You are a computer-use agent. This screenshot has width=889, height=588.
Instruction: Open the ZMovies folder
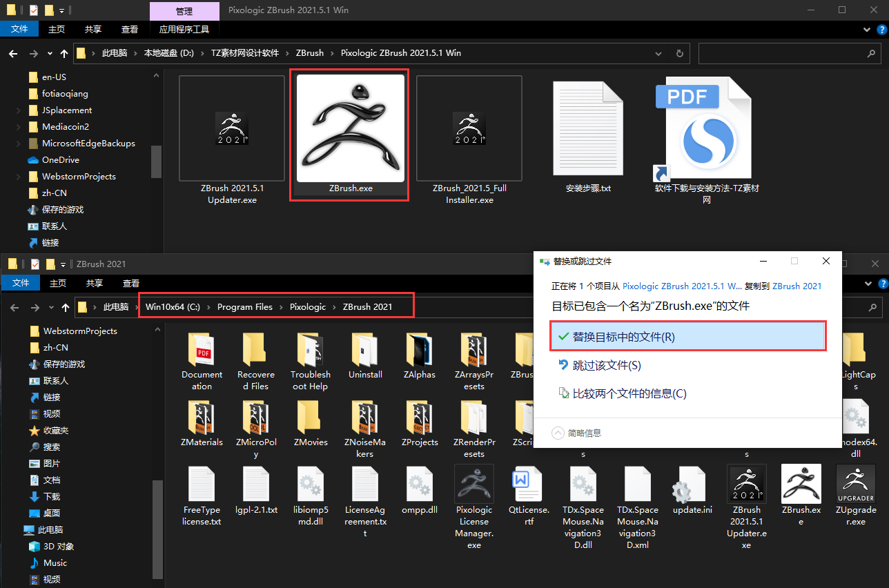coord(311,423)
